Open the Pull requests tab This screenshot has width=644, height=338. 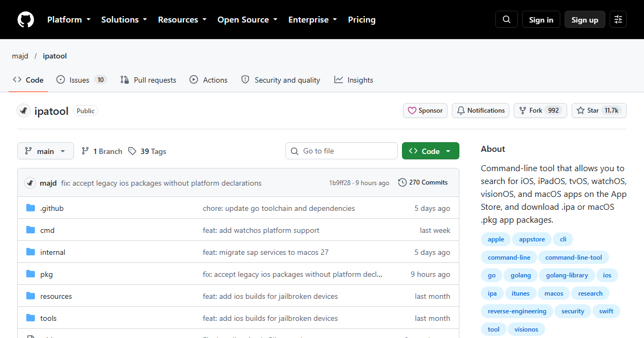[148, 80]
